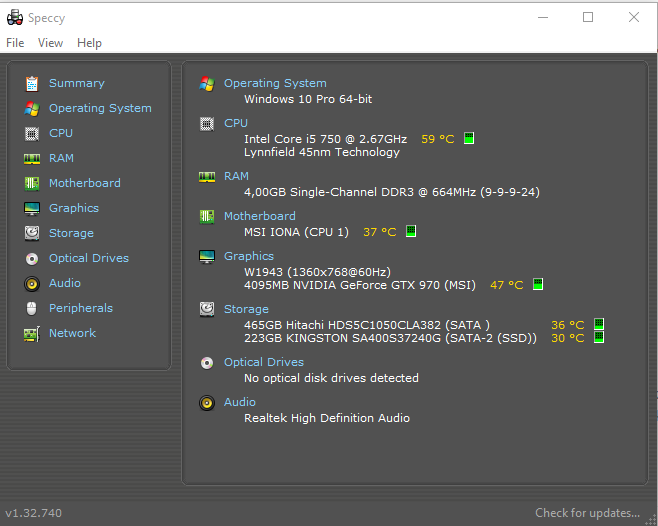Open the File menu

tap(15, 43)
